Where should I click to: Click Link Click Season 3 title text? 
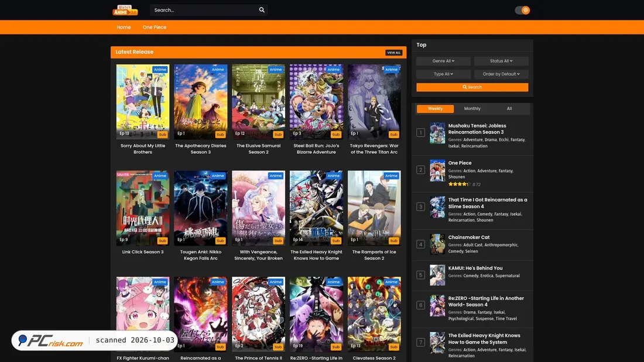point(142,252)
